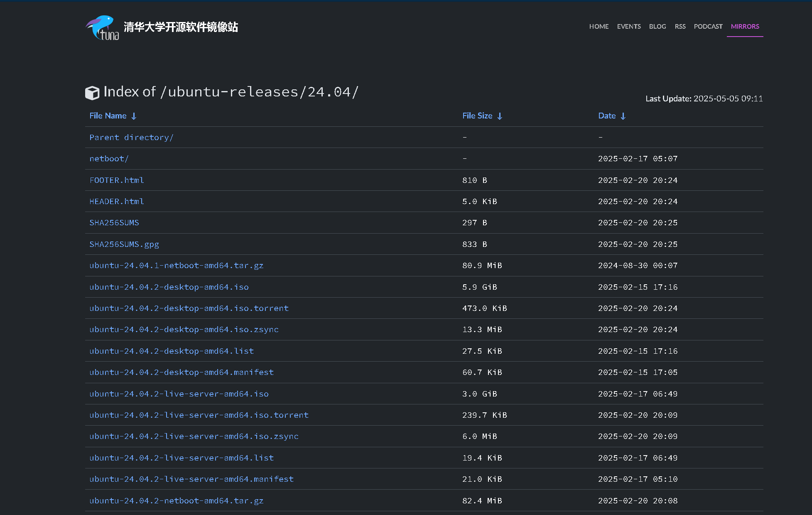Open the netboot/ folder
The height and width of the screenshot is (515, 812).
pyautogui.click(x=109, y=159)
